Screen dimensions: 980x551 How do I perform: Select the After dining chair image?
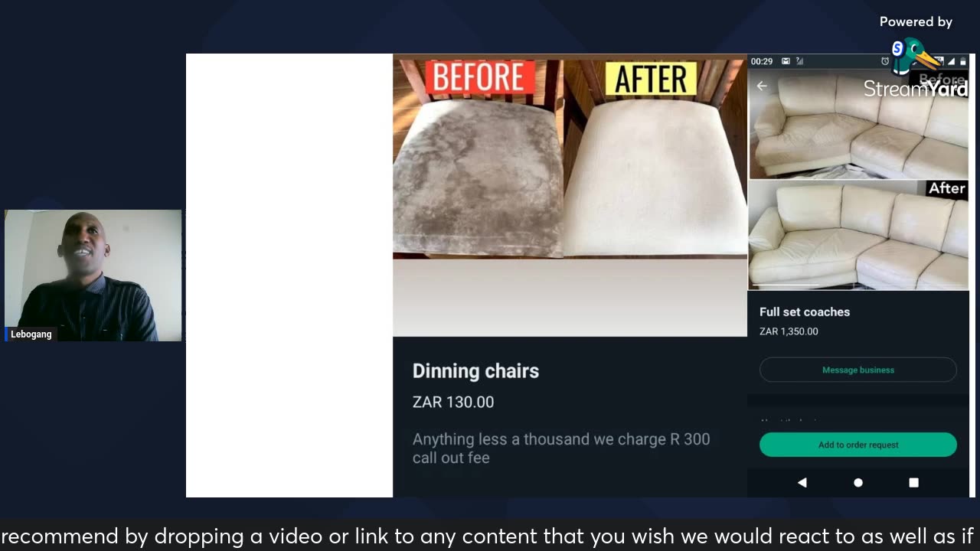(x=655, y=158)
